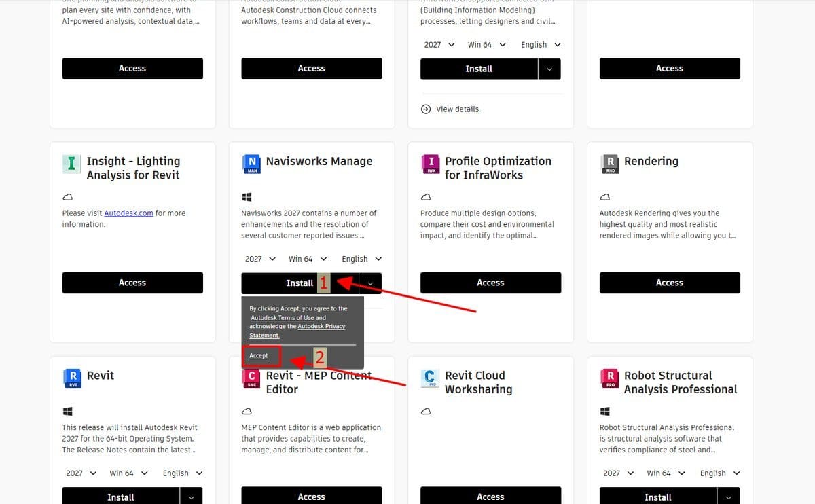The height and width of the screenshot is (504, 815).
Task: Click the Robot Structural Analysis Professional title
Action: [x=681, y=382]
